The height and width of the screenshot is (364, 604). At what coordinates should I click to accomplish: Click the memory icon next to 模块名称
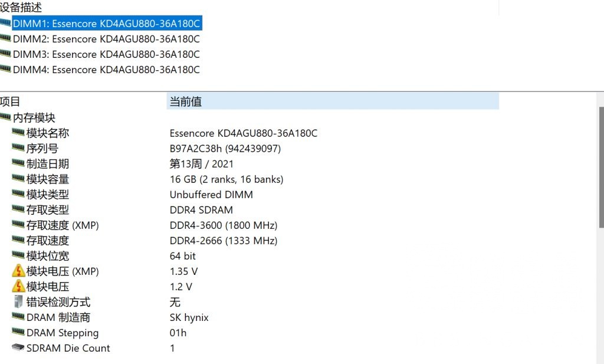coord(18,133)
